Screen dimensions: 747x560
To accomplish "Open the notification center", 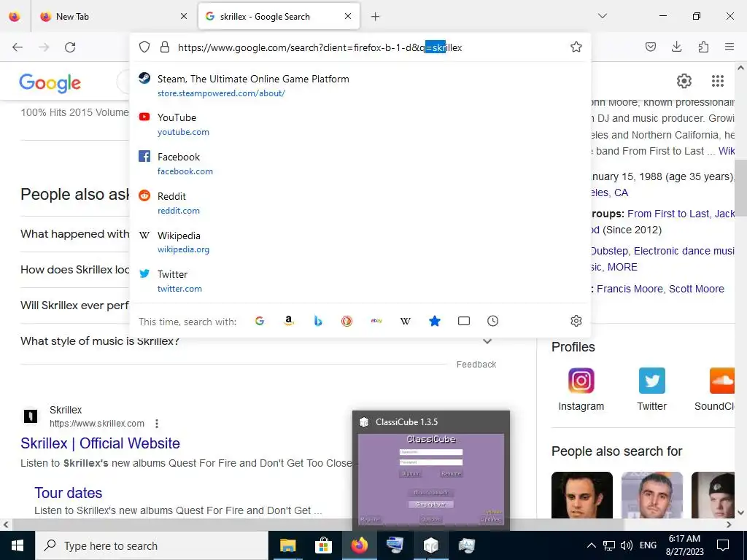I will 723,545.
